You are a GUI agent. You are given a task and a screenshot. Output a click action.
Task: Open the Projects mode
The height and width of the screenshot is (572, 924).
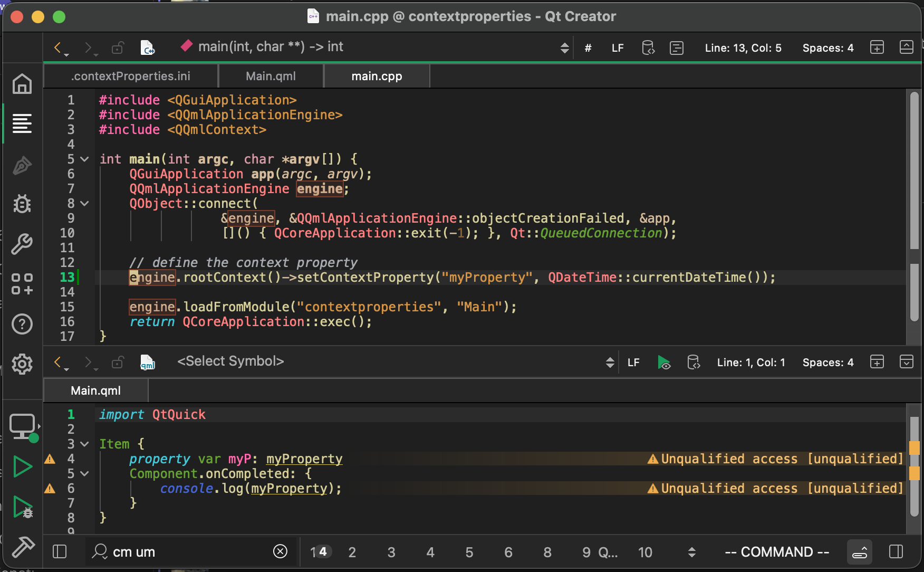tap(22, 244)
